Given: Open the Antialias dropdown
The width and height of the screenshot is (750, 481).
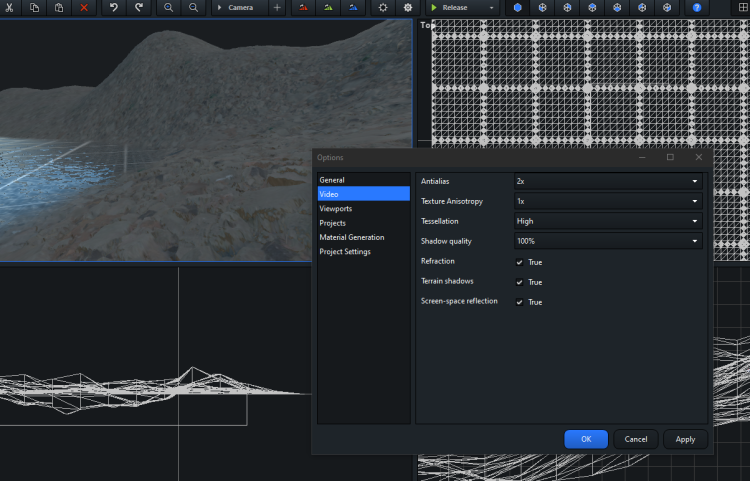Looking at the screenshot, I should [607, 181].
